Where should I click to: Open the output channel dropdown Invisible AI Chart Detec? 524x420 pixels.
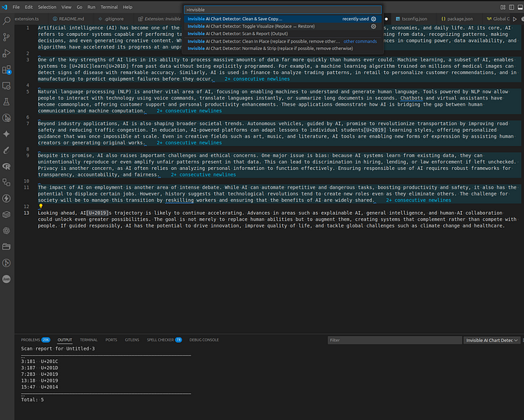492,340
